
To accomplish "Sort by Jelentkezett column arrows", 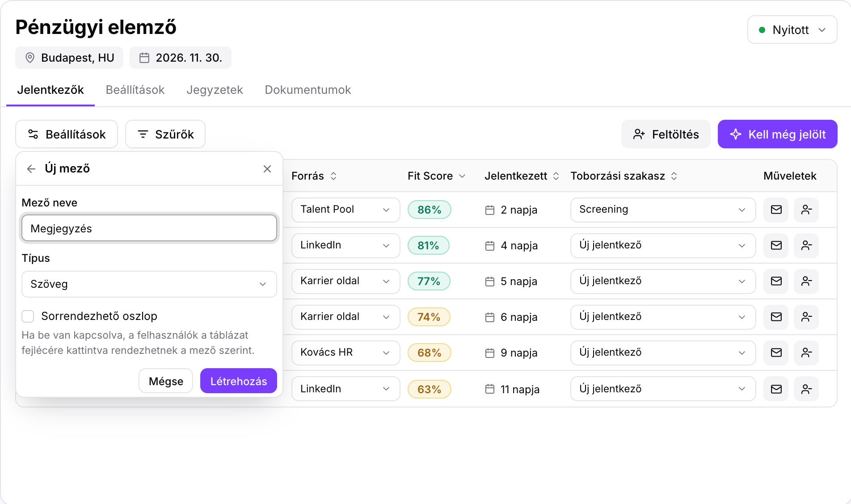I will (x=556, y=176).
